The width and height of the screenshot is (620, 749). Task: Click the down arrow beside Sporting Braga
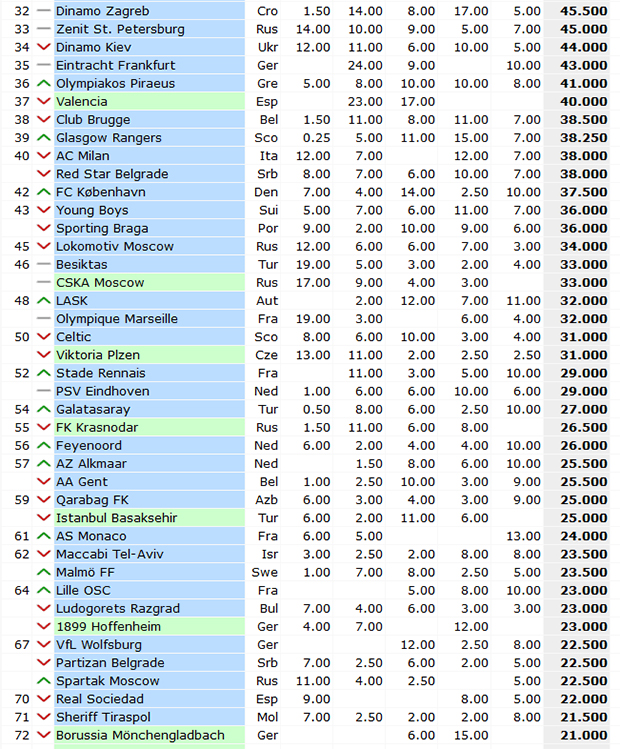point(43,228)
